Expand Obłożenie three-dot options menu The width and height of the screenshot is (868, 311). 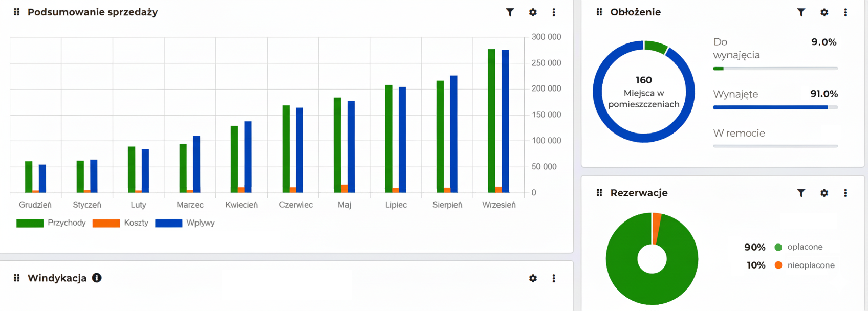pos(845,12)
